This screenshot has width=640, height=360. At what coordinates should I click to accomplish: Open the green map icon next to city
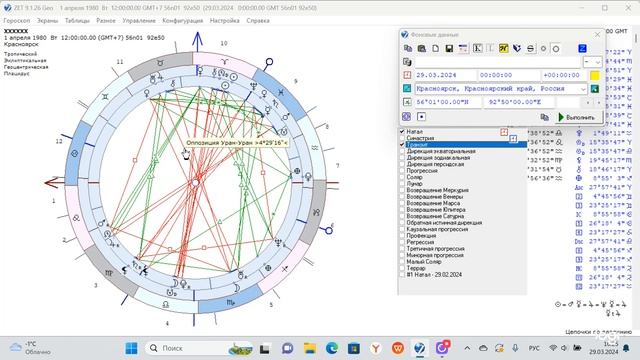pyautogui.click(x=595, y=89)
